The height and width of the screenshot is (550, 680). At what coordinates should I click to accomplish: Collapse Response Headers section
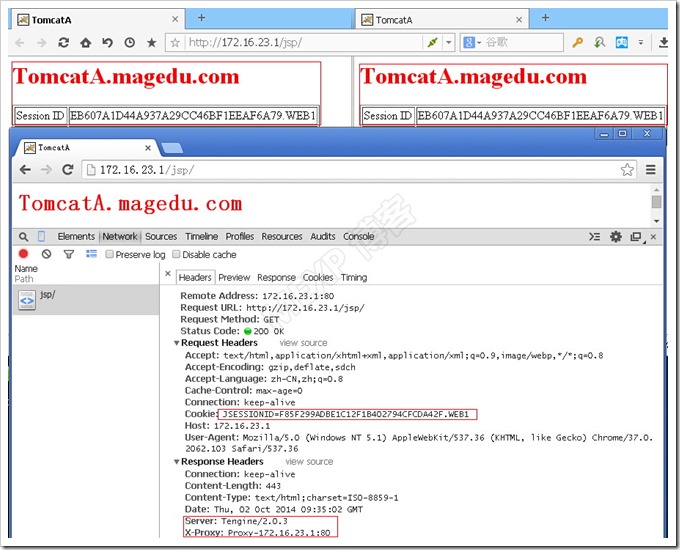pyautogui.click(x=177, y=462)
